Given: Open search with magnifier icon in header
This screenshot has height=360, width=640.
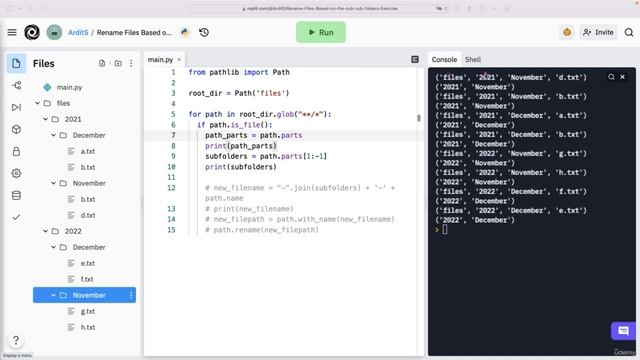Looking at the screenshot, I should point(629,32).
